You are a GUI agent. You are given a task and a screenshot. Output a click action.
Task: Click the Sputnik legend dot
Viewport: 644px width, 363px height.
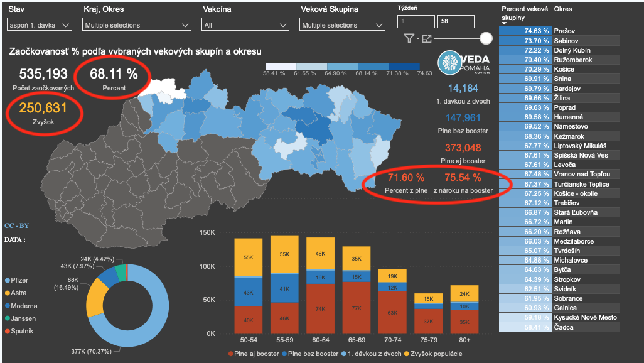coord(7,331)
